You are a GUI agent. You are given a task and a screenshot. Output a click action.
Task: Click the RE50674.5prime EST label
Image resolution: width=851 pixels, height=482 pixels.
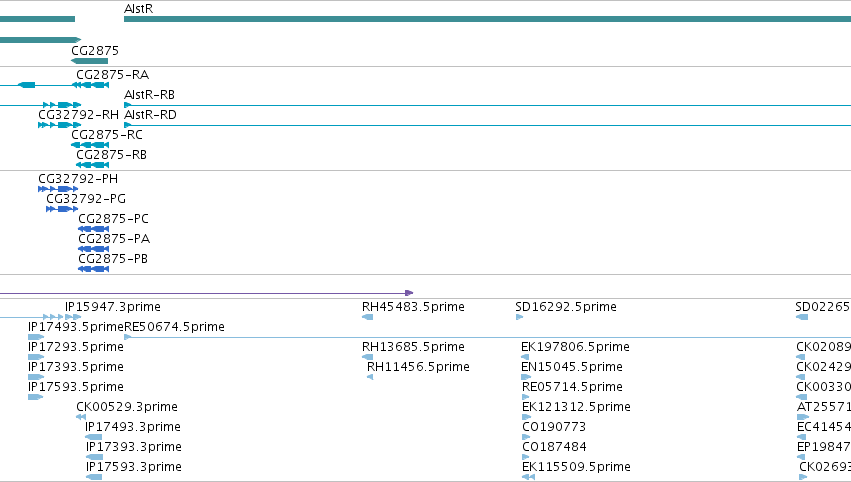click(x=174, y=327)
